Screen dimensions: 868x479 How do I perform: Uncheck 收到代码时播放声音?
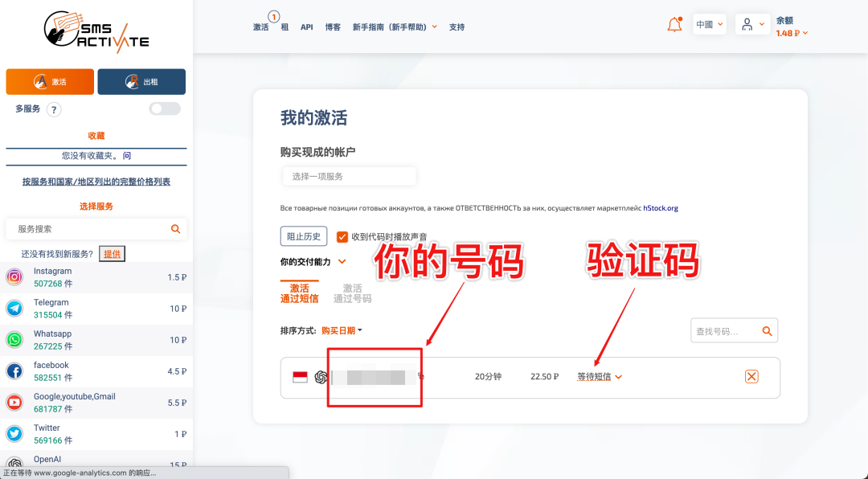coord(341,235)
